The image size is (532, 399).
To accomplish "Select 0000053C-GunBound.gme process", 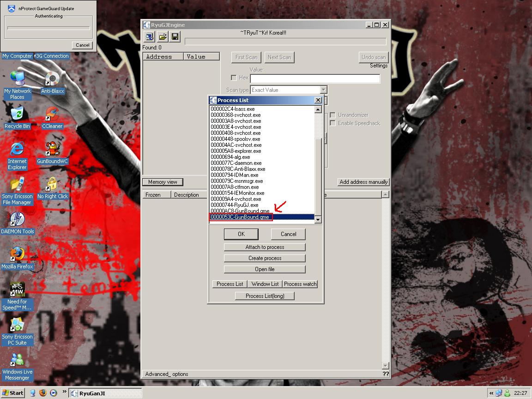I will coord(261,217).
